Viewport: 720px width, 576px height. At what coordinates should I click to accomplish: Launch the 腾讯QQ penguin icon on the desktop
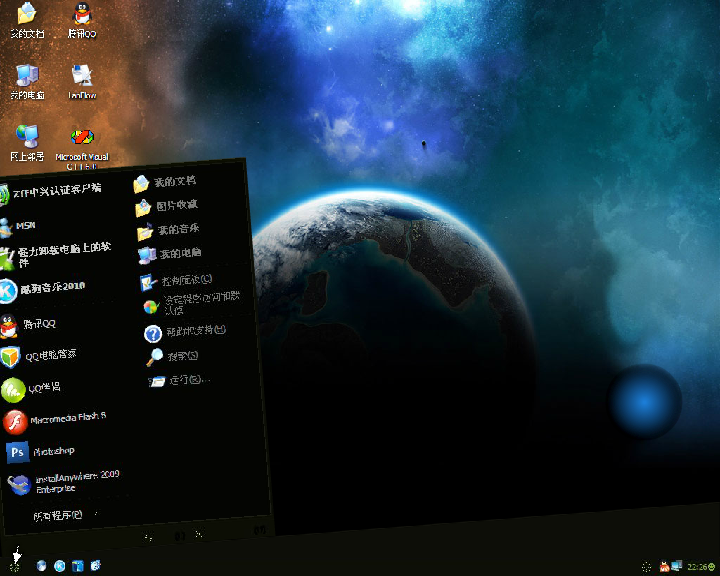(82, 19)
